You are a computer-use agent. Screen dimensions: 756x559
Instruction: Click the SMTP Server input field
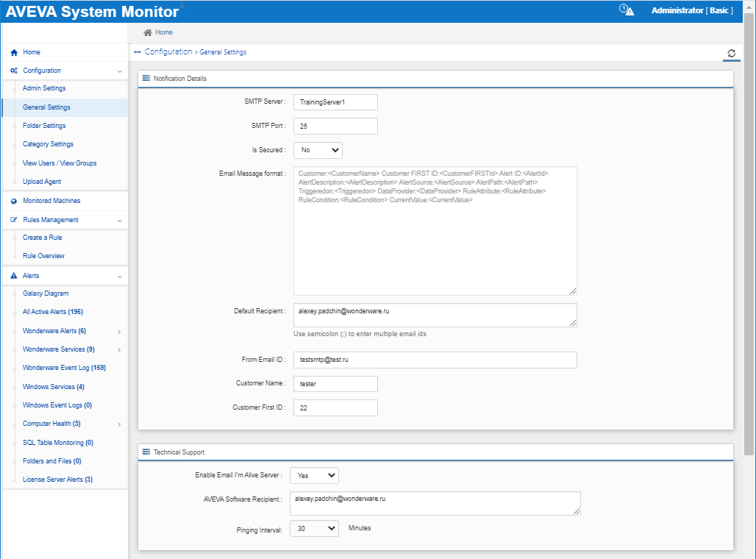click(335, 102)
